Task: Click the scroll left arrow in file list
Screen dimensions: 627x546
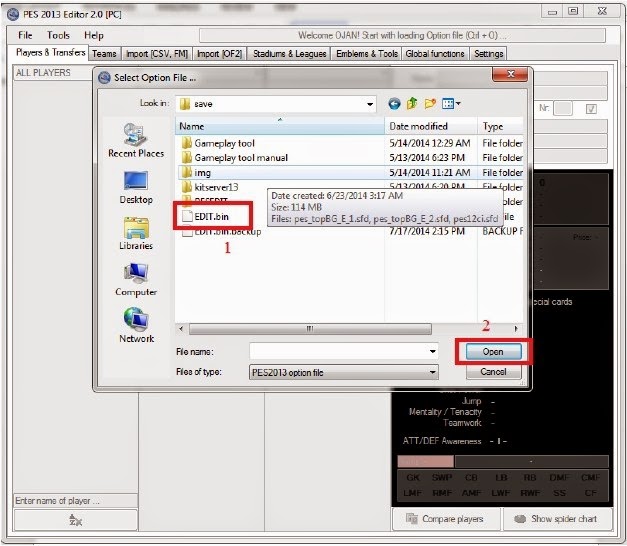Action: (x=181, y=329)
